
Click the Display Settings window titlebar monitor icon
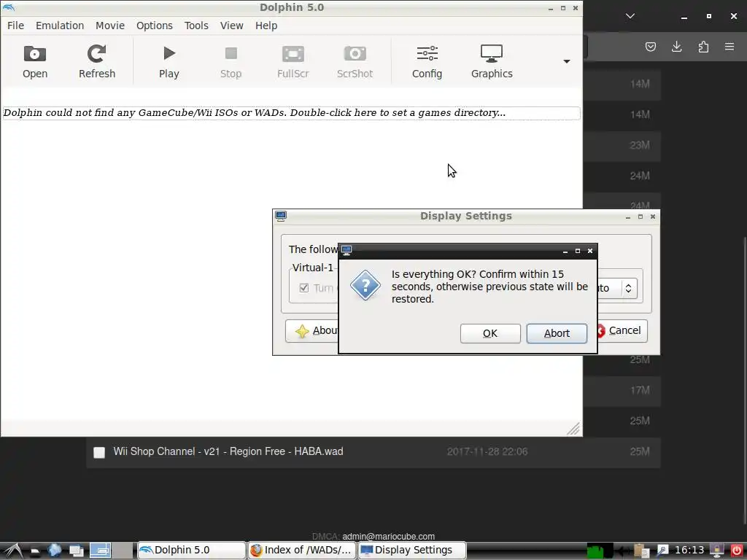pyautogui.click(x=281, y=216)
